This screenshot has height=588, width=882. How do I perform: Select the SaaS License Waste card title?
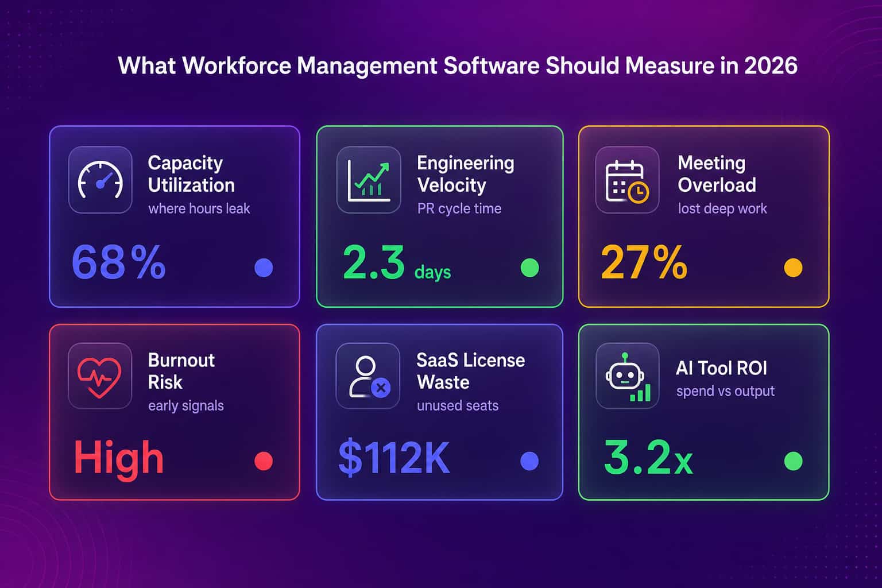(471, 371)
